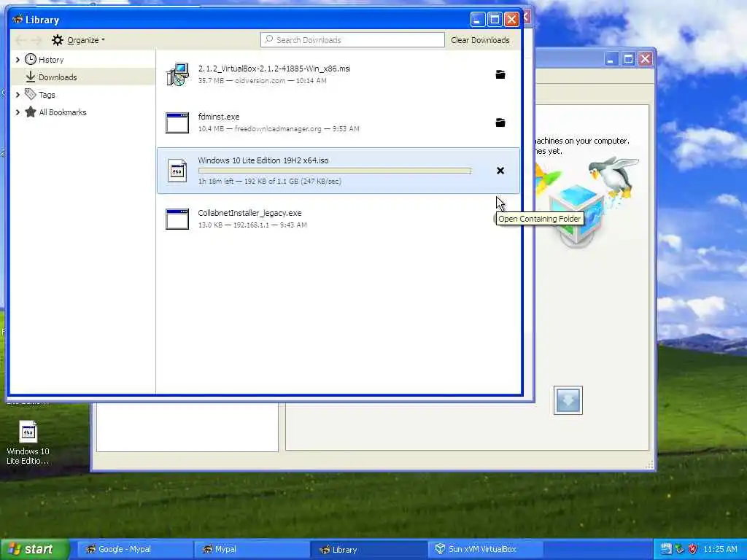Viewport: 747px width, 560px height.
Task: Click the Library forward arrow
Action: click(36, 40)
